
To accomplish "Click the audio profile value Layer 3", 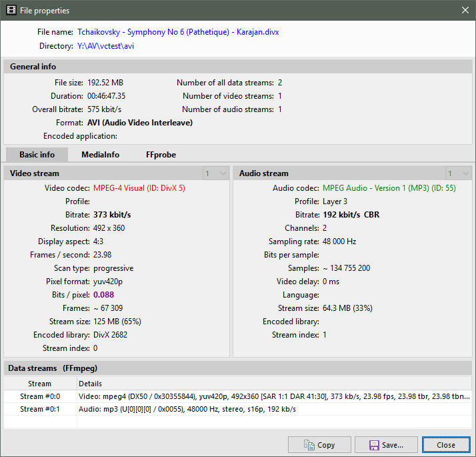I will coord(335,201).
